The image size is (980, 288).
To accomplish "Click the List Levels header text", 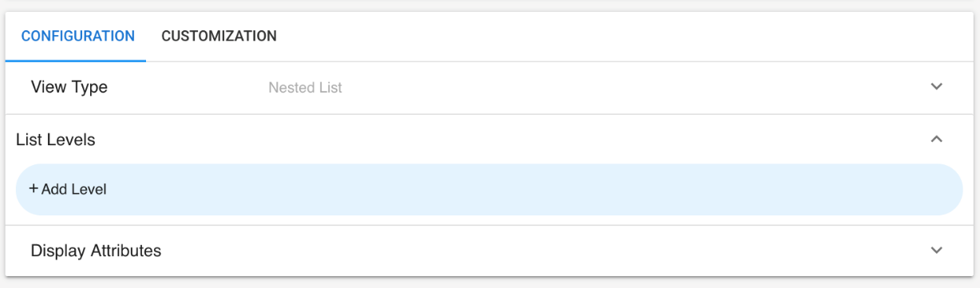I will point(56,140).
